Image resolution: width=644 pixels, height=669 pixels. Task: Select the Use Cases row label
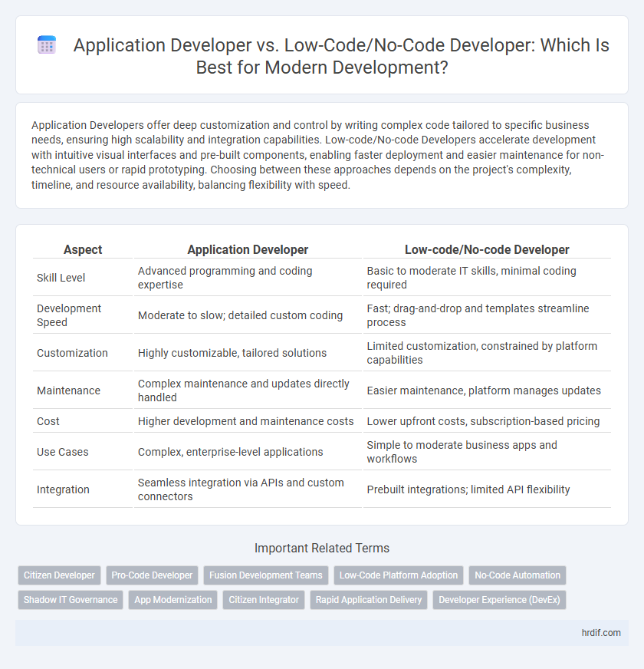click(x=62, y=452)
